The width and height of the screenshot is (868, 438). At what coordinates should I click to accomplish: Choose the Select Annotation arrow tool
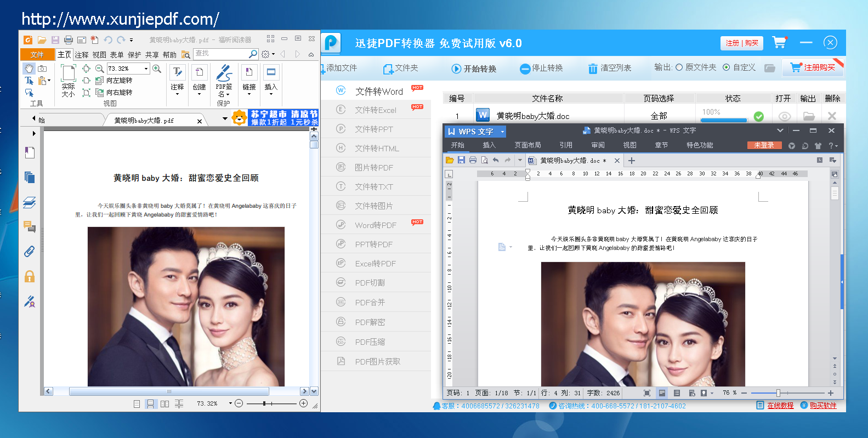point(29,93)
